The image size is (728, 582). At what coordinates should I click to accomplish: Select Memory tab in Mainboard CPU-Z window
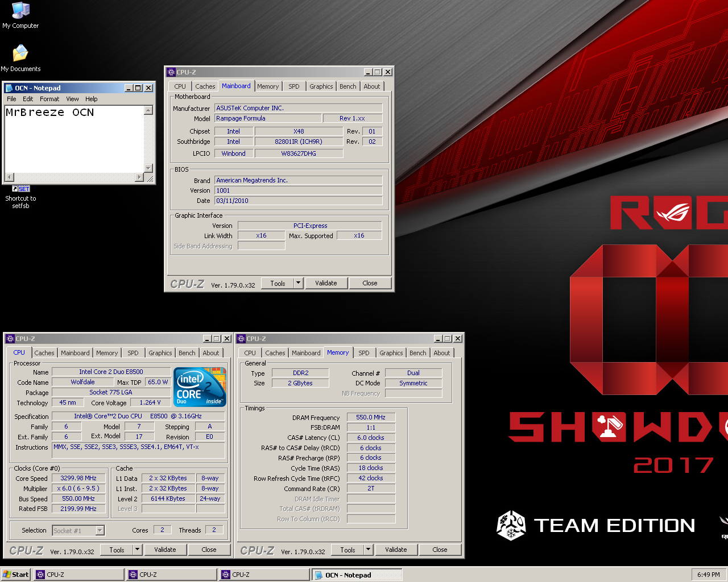tap(268, 86)
